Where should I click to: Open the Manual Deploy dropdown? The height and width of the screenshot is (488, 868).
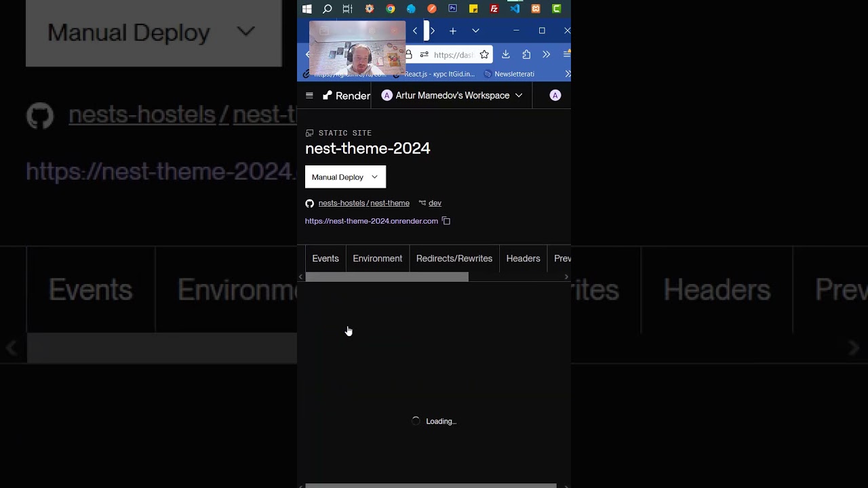[x=345, y=177]
